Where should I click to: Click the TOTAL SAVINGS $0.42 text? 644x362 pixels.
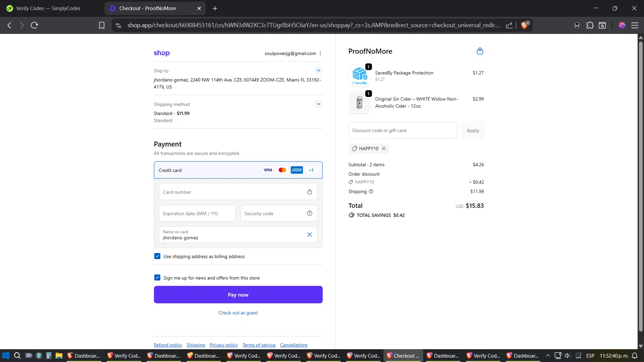click(380, 215)
